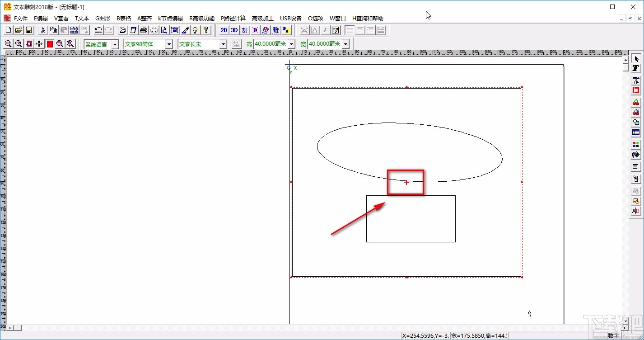The height and width of the screenshot is (340, 644).
Task: Click the red fill color square
Action: [50, 44]
